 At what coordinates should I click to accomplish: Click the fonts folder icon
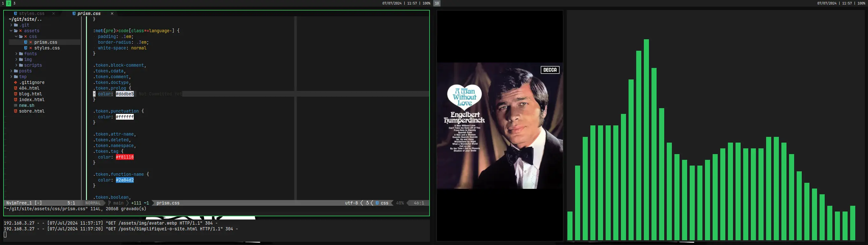(x=21, y=54)
